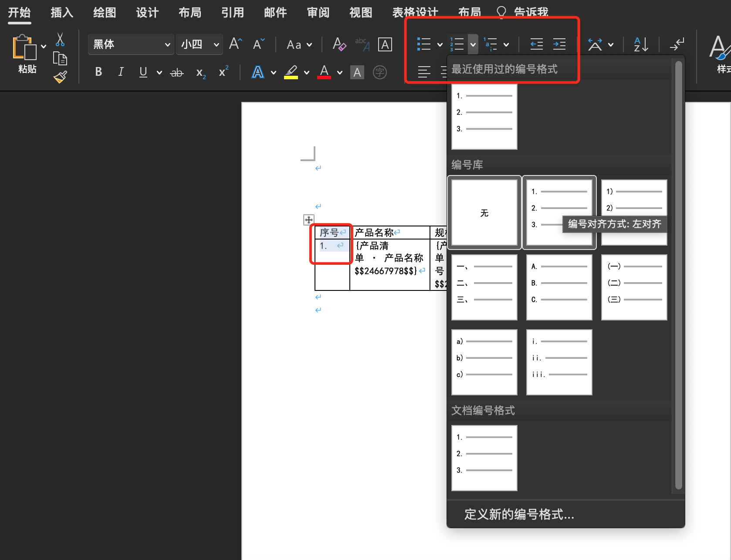Open the Styles pane icon
Viewport: 731px width, 560px height.
(x=721, y=53)
